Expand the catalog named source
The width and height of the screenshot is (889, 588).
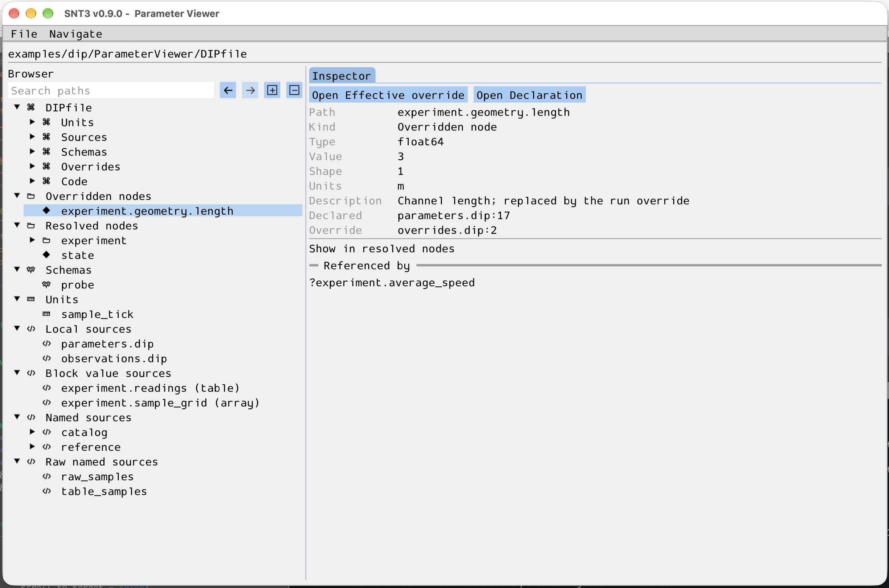32,432
